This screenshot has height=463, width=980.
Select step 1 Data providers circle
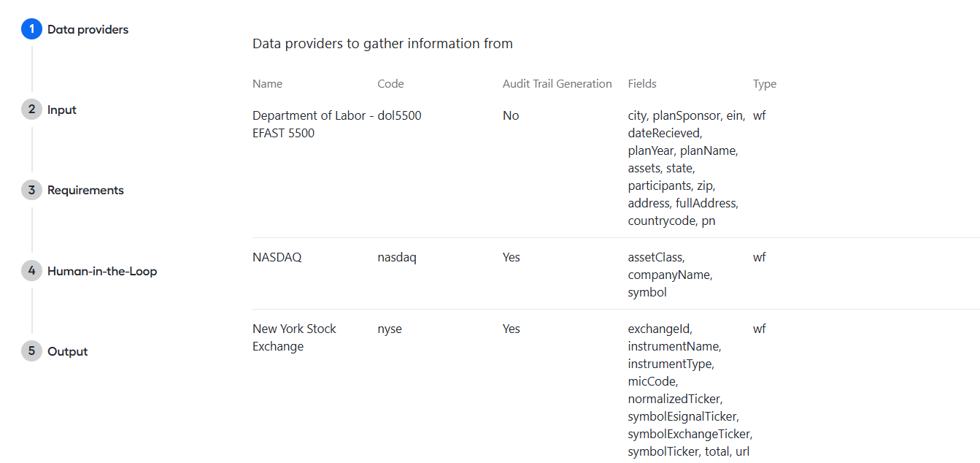tap(31, 29)
